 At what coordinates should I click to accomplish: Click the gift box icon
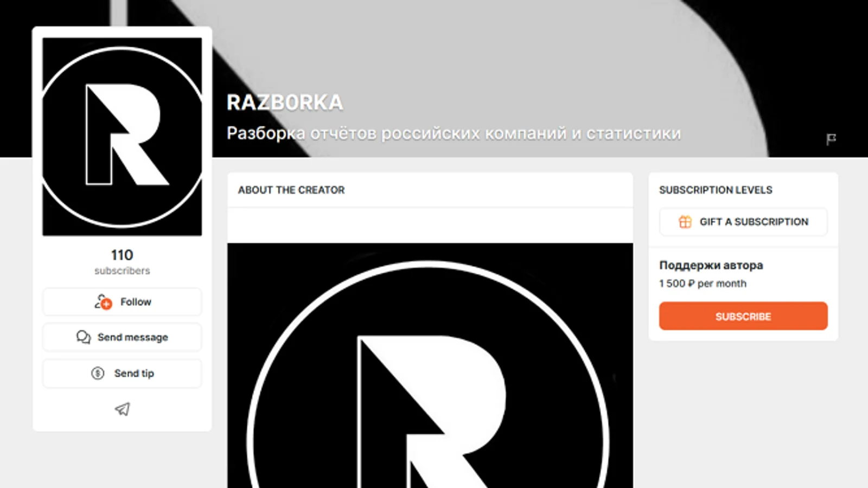point(685,222)
